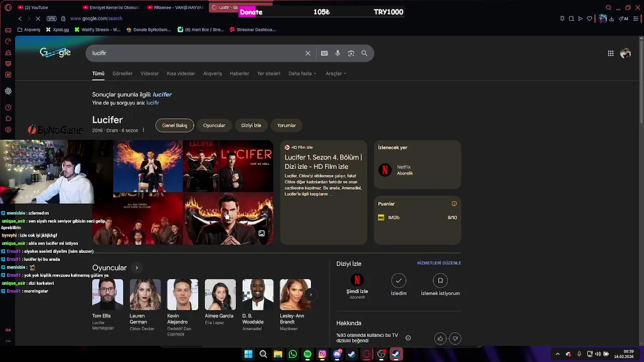Viewport: 644px width, 362px height.
Task: Select the Görseller results tab
Action: pos(122,73)
